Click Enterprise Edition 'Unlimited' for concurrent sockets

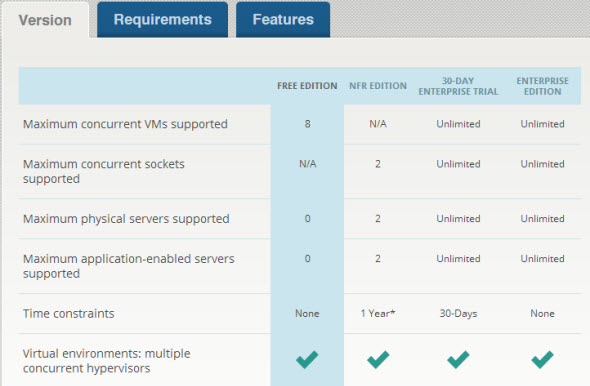click(542, 164)
